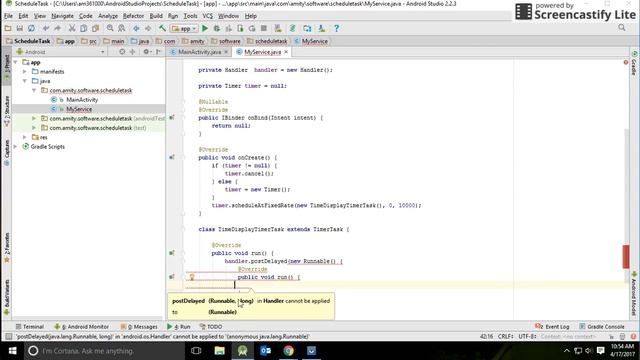
Task: Click the UTF-8 encoding in status bar
Action: 527,336
